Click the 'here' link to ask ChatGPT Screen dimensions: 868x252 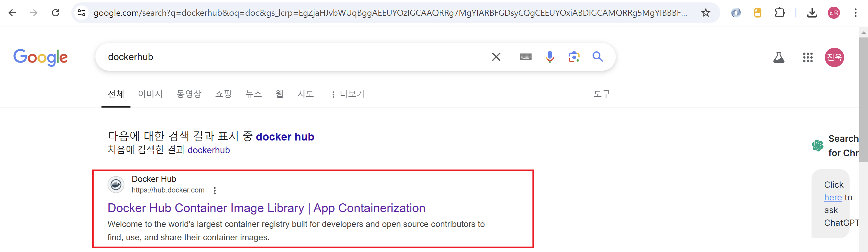[833, 197]
